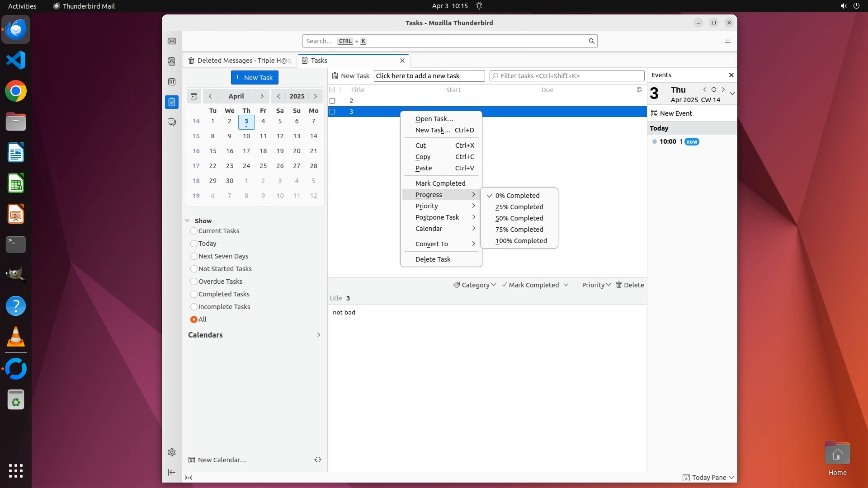Collapse the spaces toolbar icon

point(172,473)
